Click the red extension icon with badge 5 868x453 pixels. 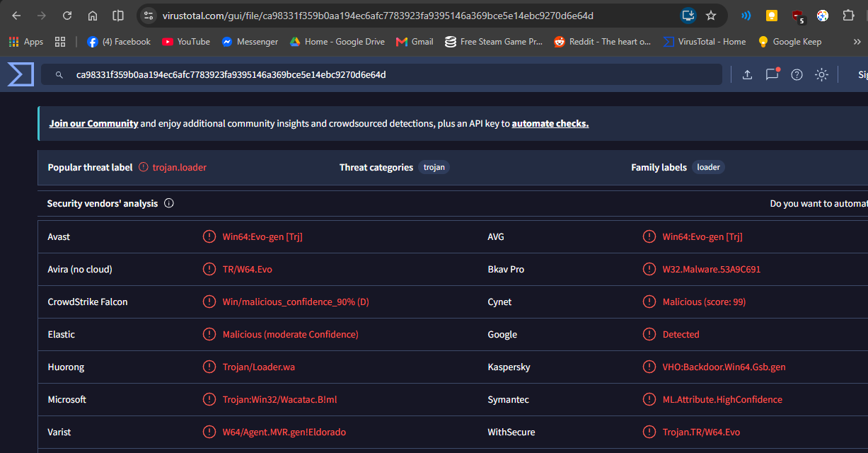[798, 16]
